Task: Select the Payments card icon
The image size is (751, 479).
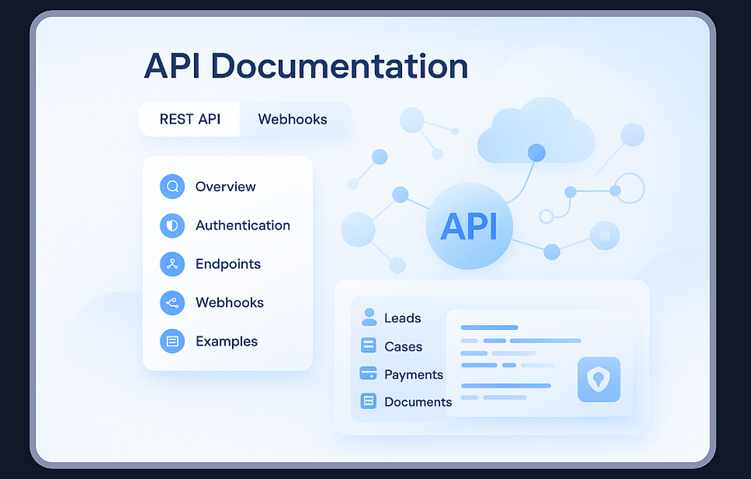Action: pos(367,374)
